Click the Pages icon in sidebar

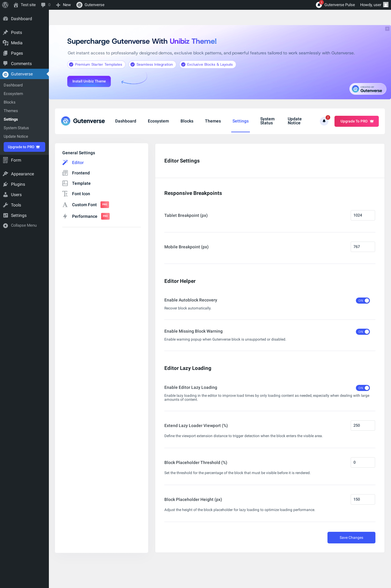[x=5, y=53]
